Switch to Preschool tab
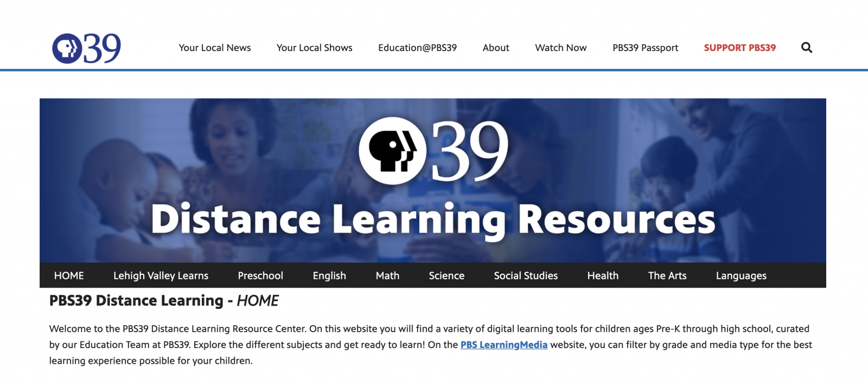This screenshot has width=868, height=380. [260, 276]
